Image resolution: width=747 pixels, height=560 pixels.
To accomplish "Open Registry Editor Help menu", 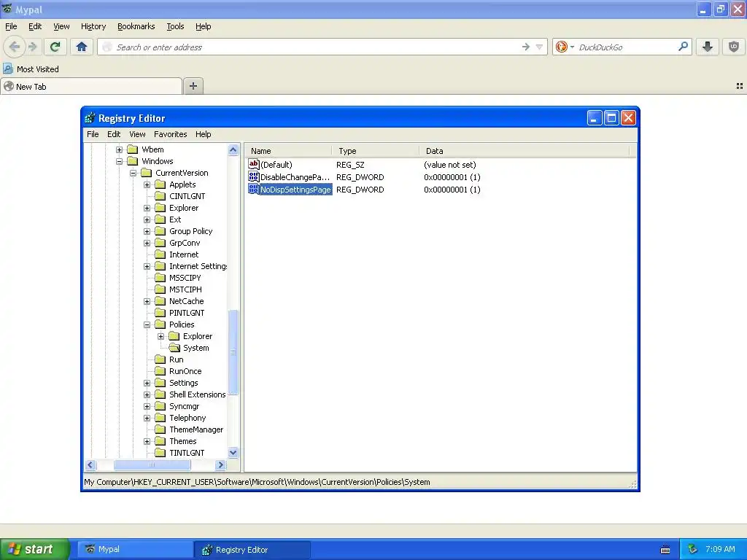I will tap(203, 134).
